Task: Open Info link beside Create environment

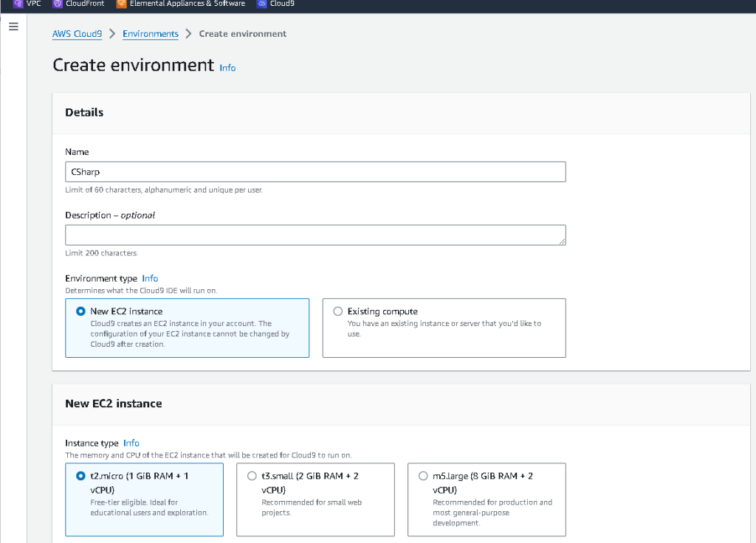Action: click(x=227, y=68)
